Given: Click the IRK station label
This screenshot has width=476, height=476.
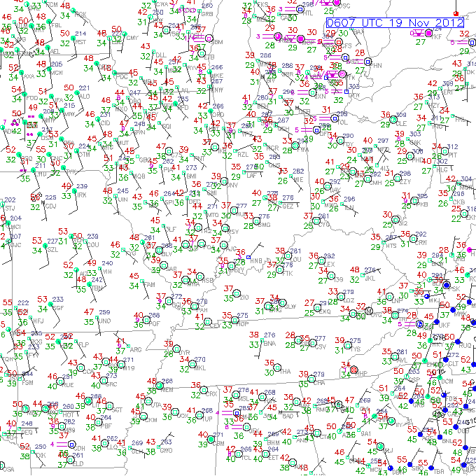Looking at the screenshot, I should [82, 195].
